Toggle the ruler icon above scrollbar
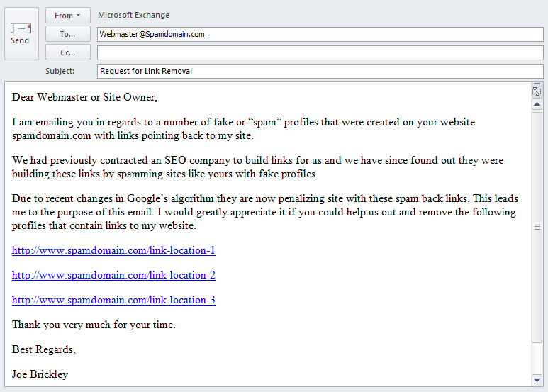Screen dimensions: 548x392 [x=537, y=91]
